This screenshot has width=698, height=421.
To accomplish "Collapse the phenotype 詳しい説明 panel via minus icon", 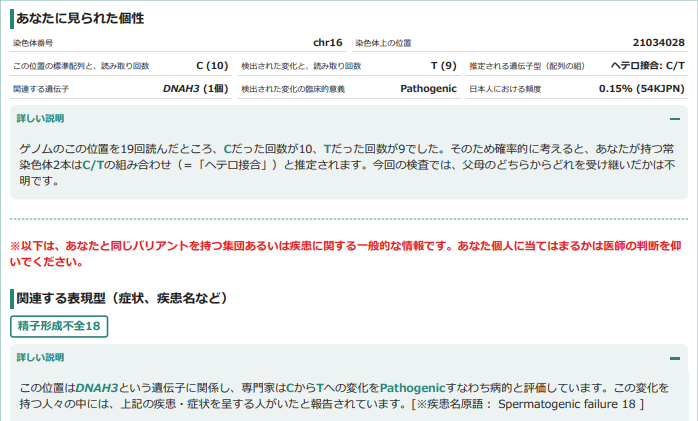I will click(x=675, y=357).
